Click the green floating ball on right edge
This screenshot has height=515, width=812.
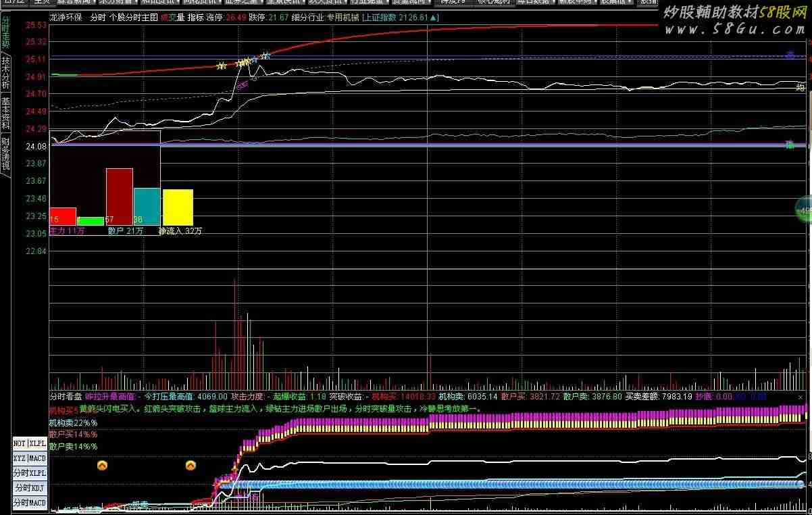pyautogui.click(x=804, y=210)
